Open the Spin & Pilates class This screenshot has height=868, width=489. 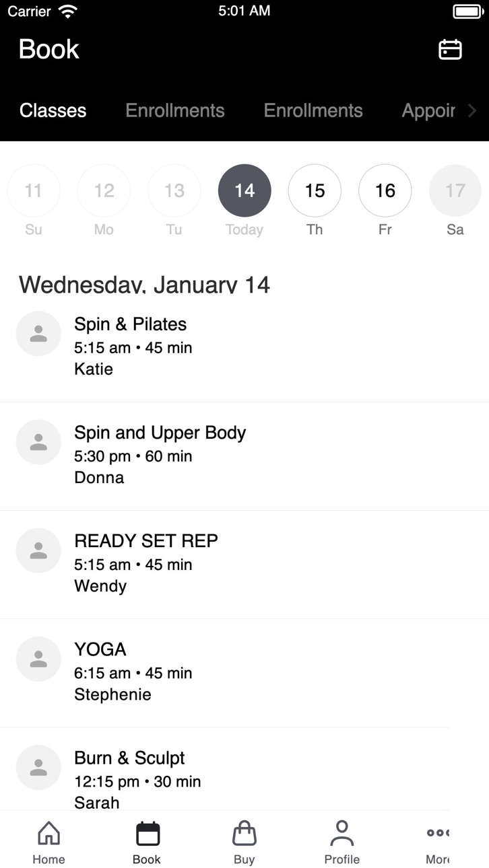(x=244, y=347)
